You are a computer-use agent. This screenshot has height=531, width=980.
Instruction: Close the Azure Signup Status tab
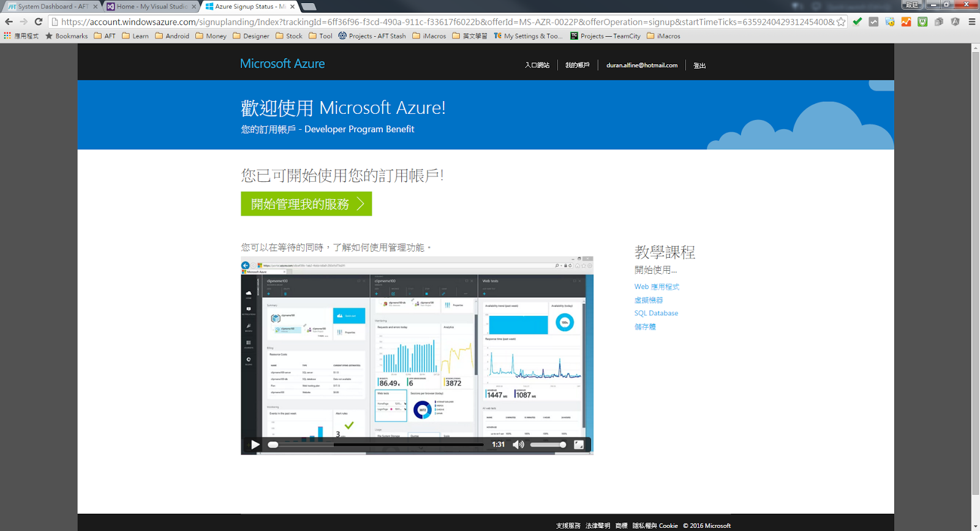click(293, 7)
